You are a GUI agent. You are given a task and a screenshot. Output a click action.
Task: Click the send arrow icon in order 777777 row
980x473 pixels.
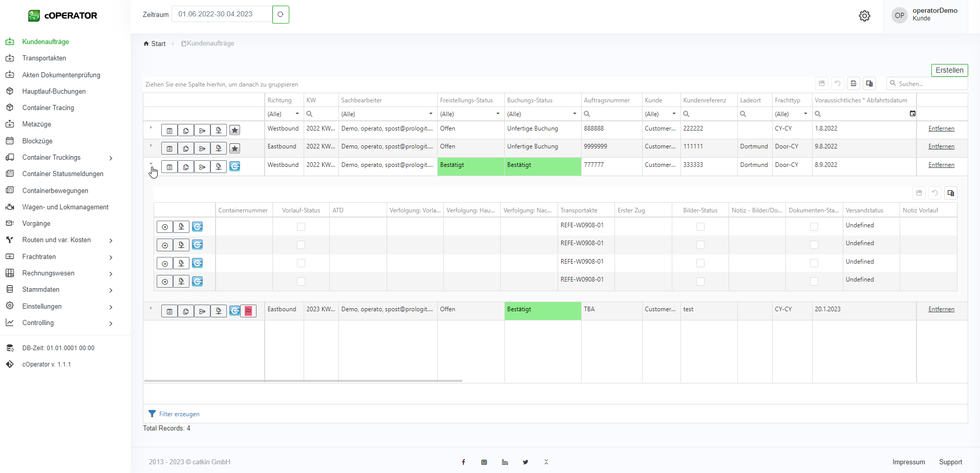pos(202,167)
